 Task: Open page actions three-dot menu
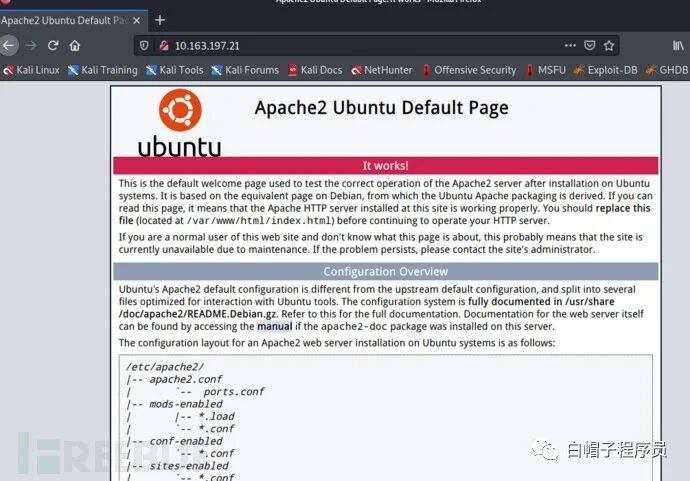[x=570, y=45]
